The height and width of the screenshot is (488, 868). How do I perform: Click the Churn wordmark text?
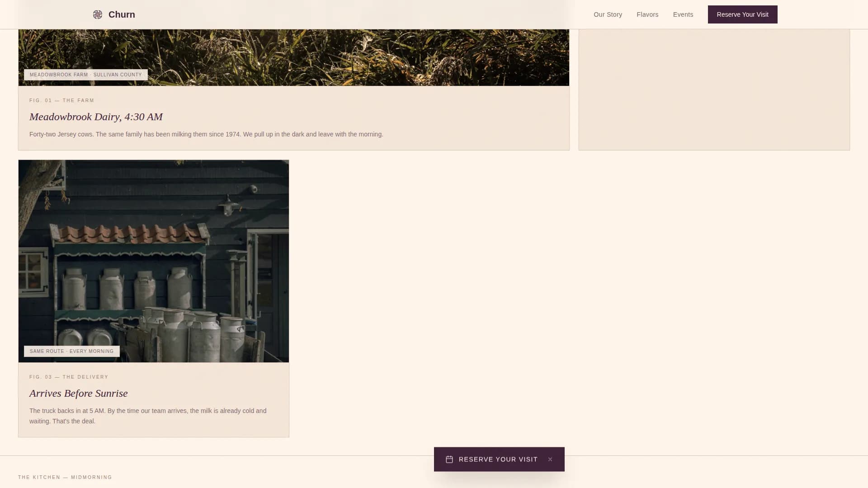point(121,14)
